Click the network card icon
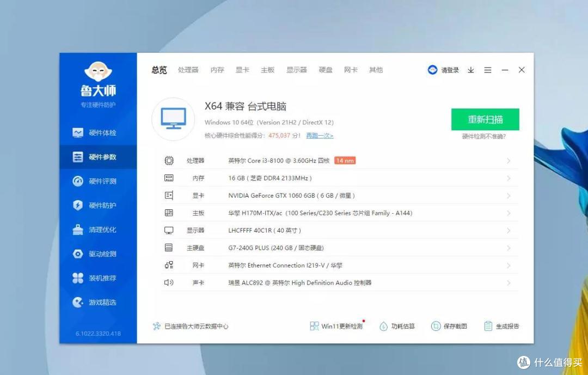 pos(169,265)
